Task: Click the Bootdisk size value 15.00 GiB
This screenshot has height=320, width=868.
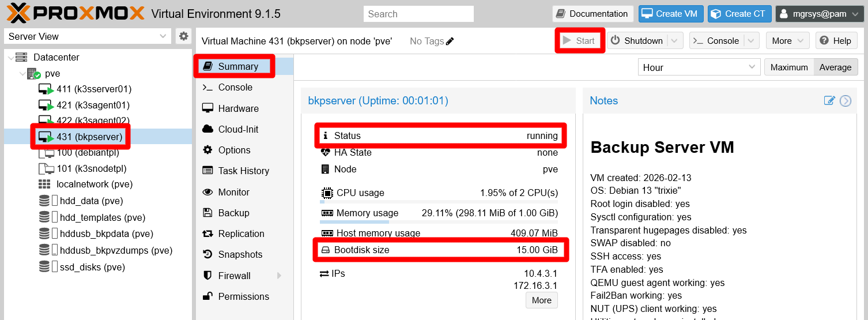Action: coord(537,250)
